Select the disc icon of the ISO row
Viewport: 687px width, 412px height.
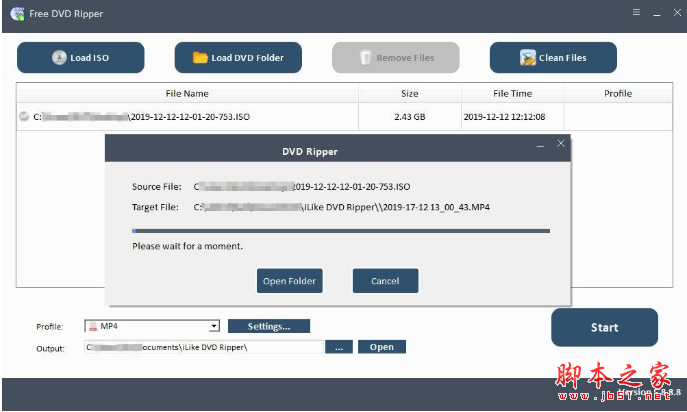click(x=24, y=116)
